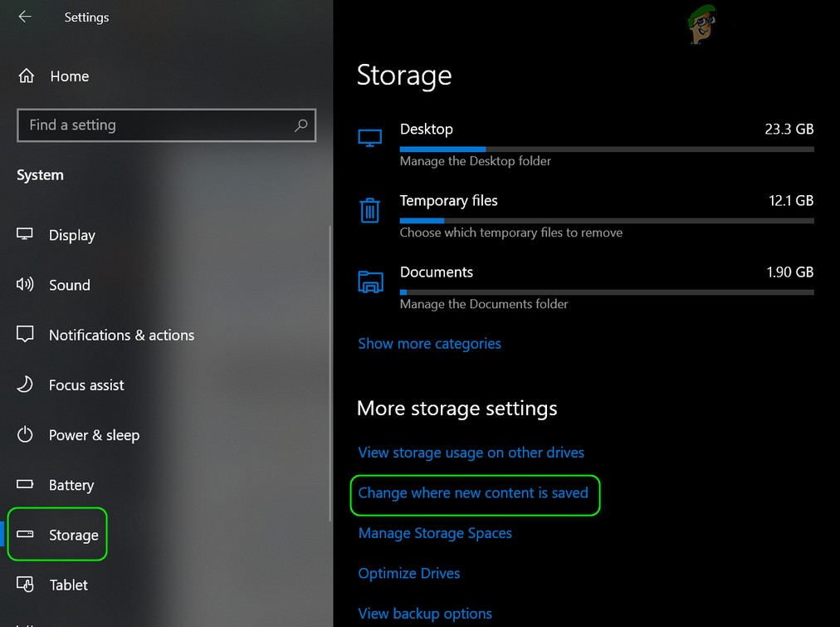This screenshot has height=627, width=840.
Task: Click the Optimize Drives link
Action: click(x=408, y=574)
